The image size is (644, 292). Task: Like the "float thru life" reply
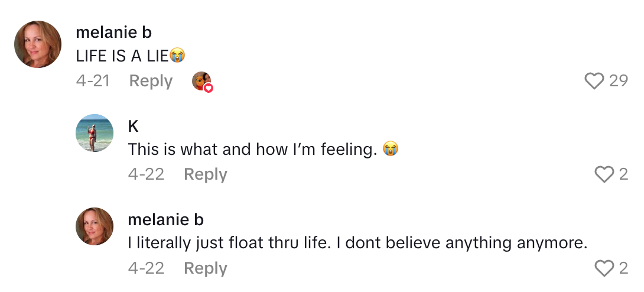click(x=604, y=268)
